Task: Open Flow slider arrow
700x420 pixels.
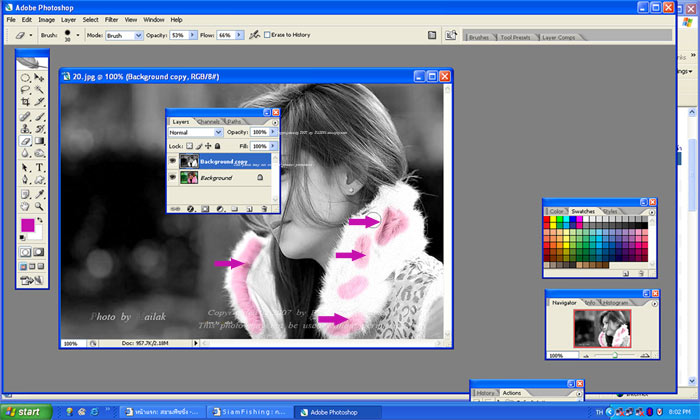Action: pyautogui.click(x=239, y=35)
